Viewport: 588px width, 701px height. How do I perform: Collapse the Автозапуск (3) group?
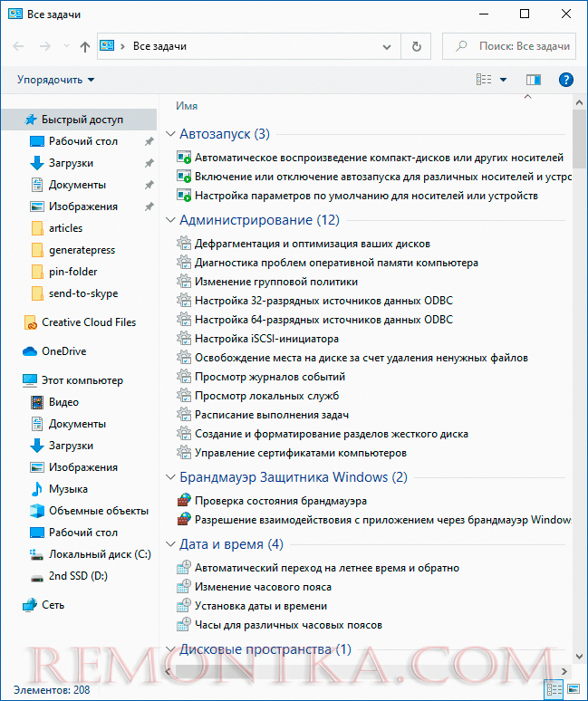pyautogui.click(x=170, y=134)
